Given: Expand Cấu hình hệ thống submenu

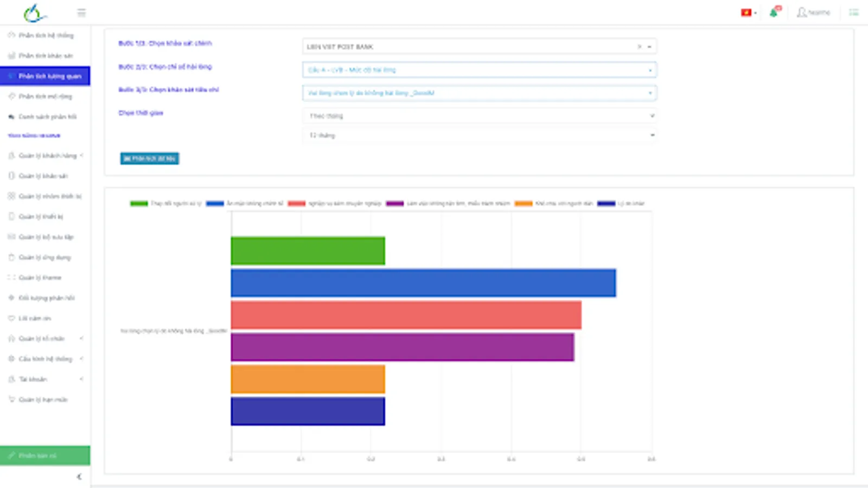Looking at the screenshot, I should [81, 359].
